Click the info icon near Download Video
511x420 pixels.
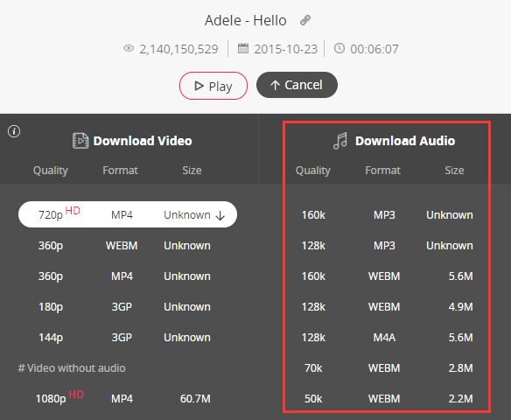(14, 131)
